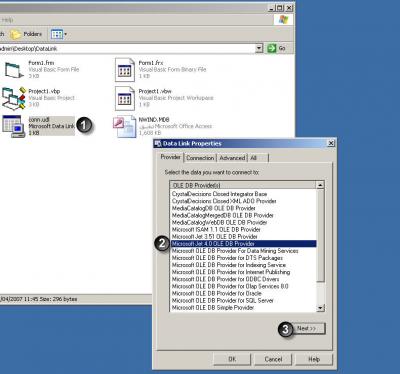Switch to the Advanced tab
The width and height of the screenshot is (400, 374).
232,158
